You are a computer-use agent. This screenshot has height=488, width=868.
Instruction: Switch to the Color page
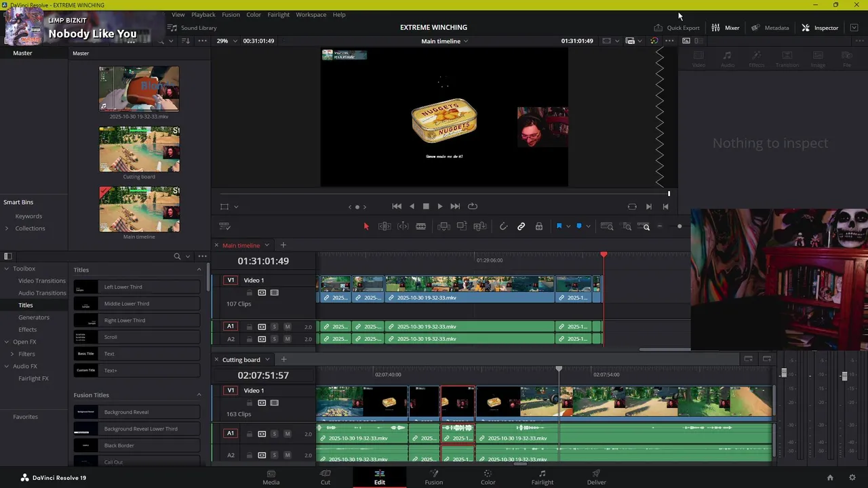pyautogui.click(x=488, y=477)
